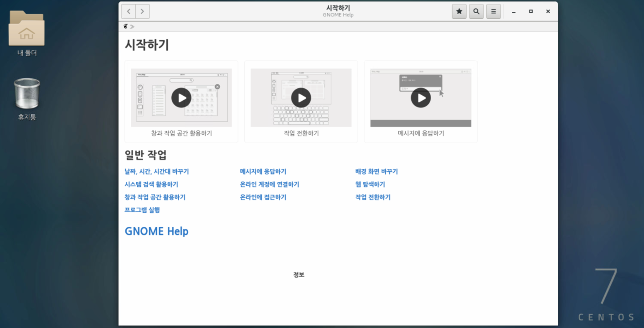Open the 창과 작업 공간 활용하기 link in list

point(155,197)
